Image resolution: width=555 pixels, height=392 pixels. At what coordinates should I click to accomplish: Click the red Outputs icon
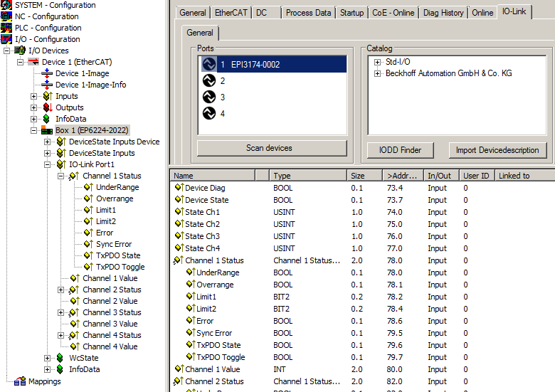pos(48,107)
